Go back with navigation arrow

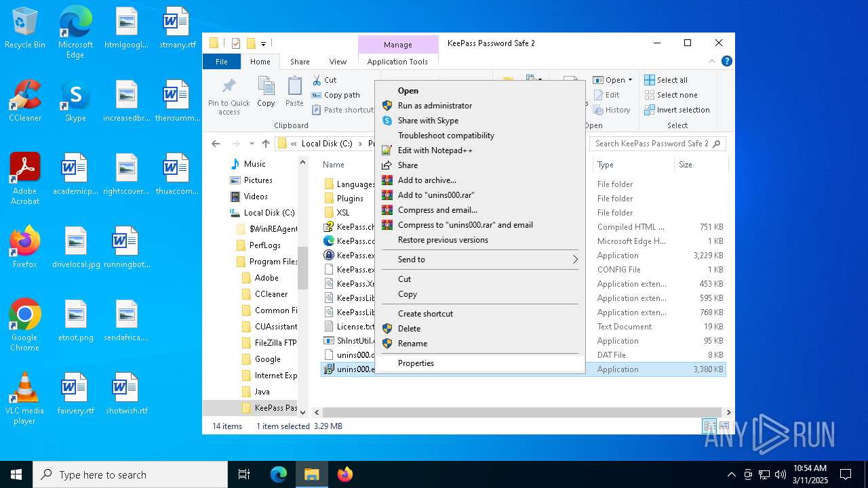(216, 144)
